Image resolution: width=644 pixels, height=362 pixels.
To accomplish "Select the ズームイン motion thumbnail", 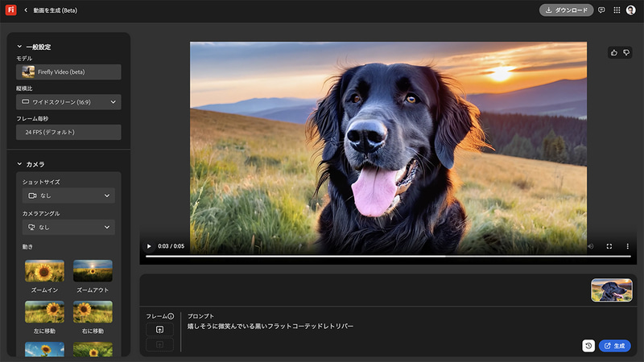I will (44, 271).
